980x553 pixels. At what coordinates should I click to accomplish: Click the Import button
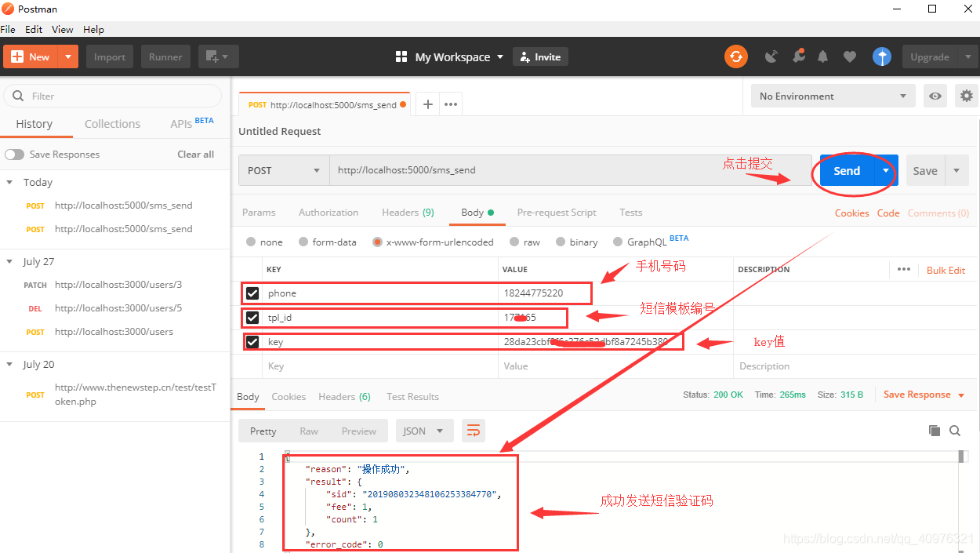point(110,56)
